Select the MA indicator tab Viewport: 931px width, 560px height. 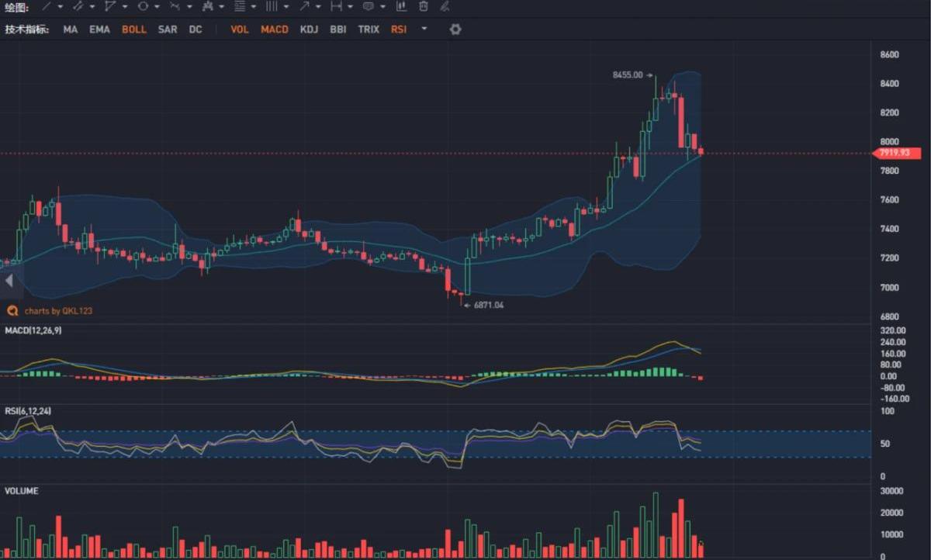tap(71, 29)
